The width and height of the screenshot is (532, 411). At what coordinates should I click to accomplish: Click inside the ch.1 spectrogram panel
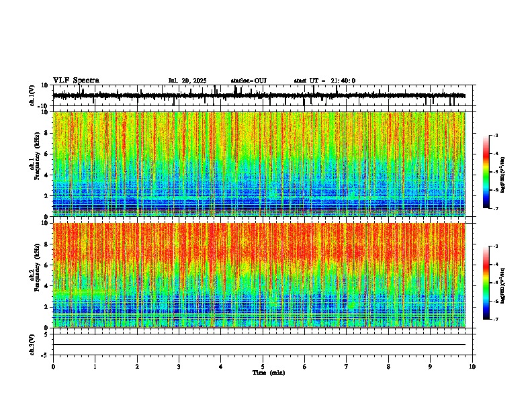coord(259,164)
